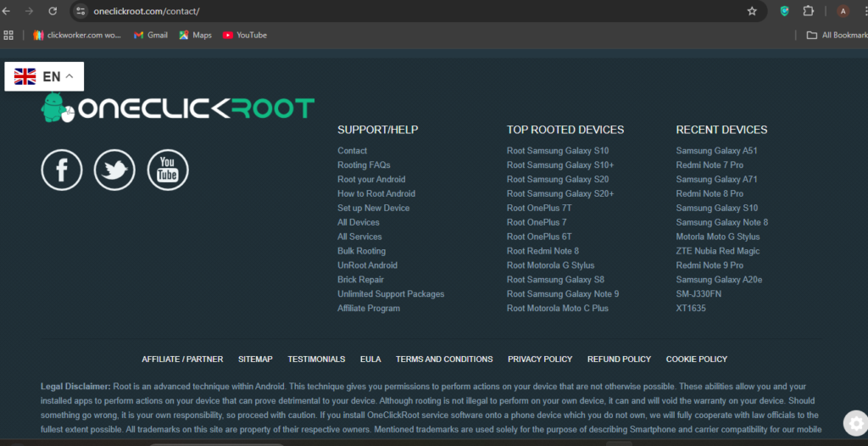The image size is (868, 446).
Task: Click the OneClickRoot logo
Action: pos(178,108)
